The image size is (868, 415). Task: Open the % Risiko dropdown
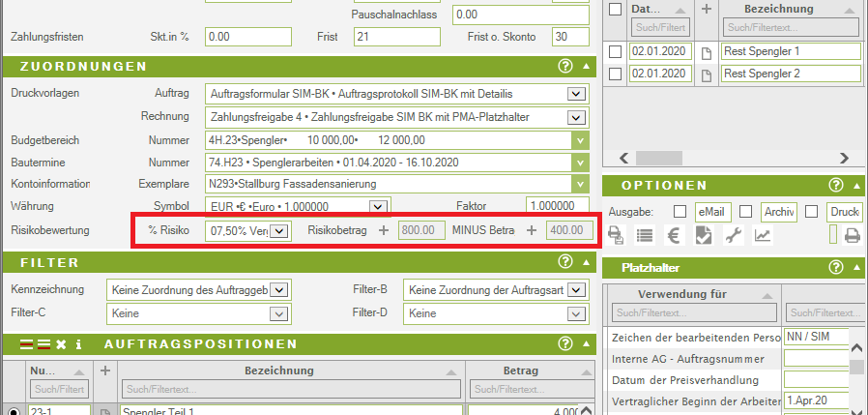(x=278, y=230)
